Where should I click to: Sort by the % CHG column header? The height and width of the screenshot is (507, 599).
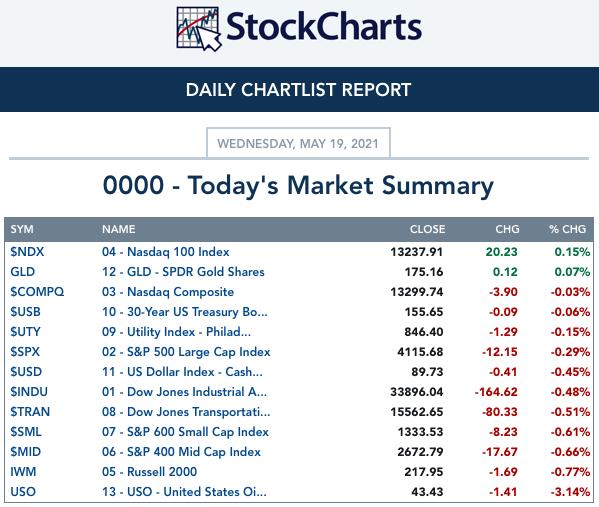(567, 229)
